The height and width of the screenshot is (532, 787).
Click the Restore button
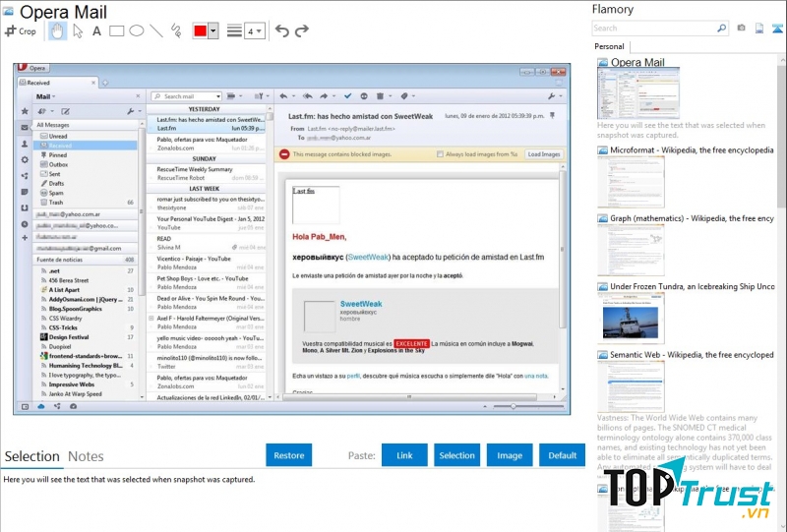point(288,455)
